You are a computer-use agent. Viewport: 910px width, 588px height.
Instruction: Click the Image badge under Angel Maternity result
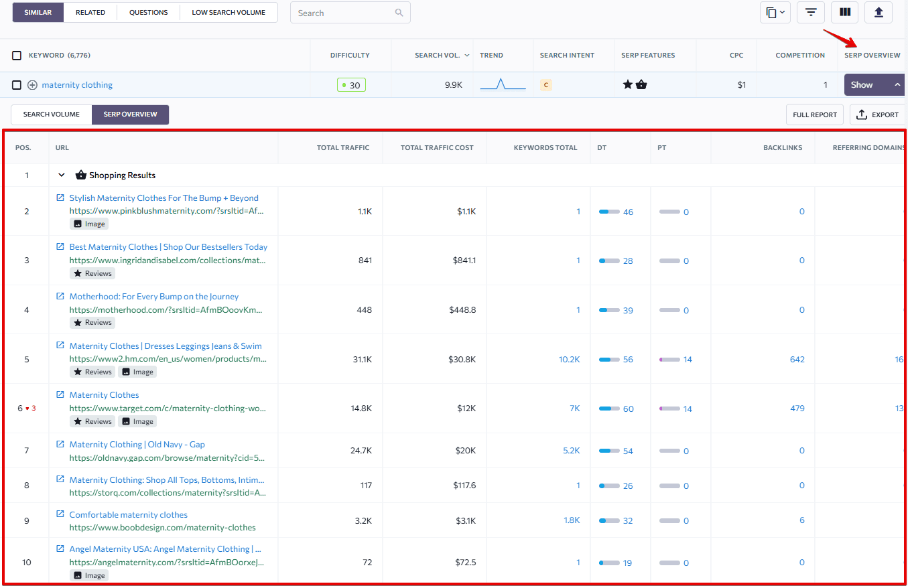click(x=88, y=575)
